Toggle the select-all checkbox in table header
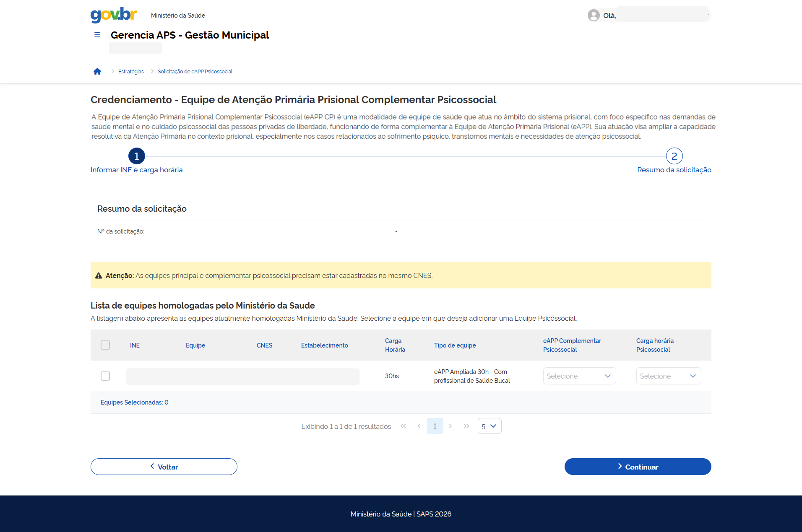Screen dimensions: 802x532 [105, 345]
